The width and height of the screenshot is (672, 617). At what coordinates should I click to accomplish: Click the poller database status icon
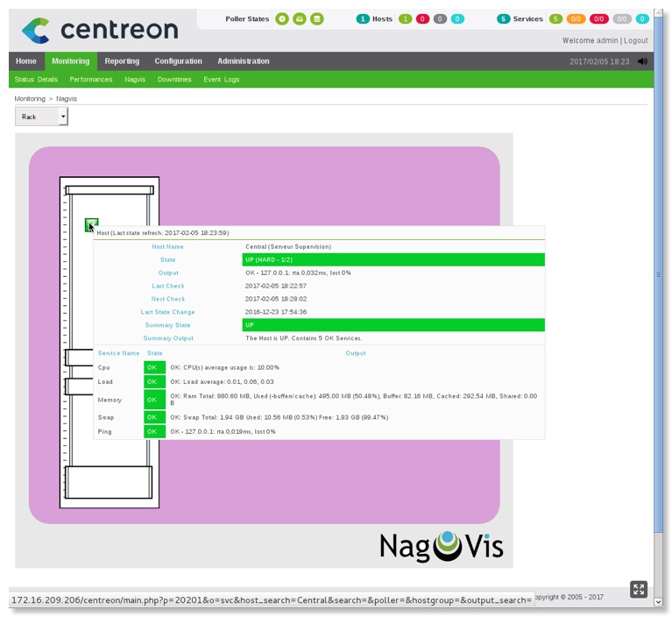317,19
